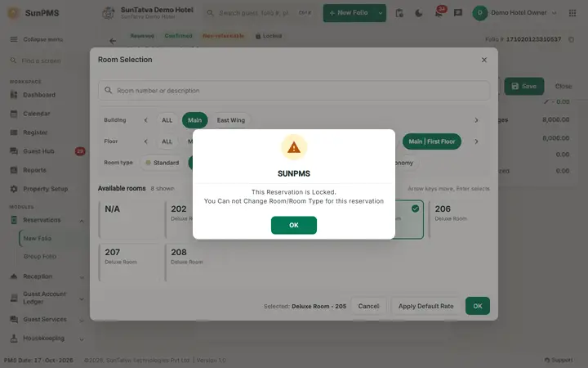The height and width of the screenshot is (368, 588).
Task: Click Cancel in Room Selection dialog
Action: tap(368, 306)
